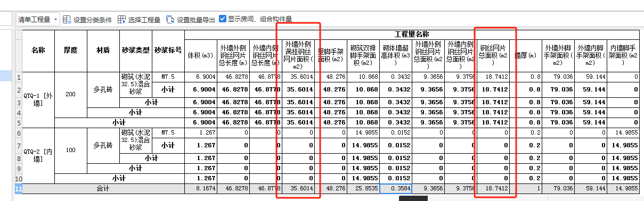Click wall thickness total cell 1

tap(526, 188)
